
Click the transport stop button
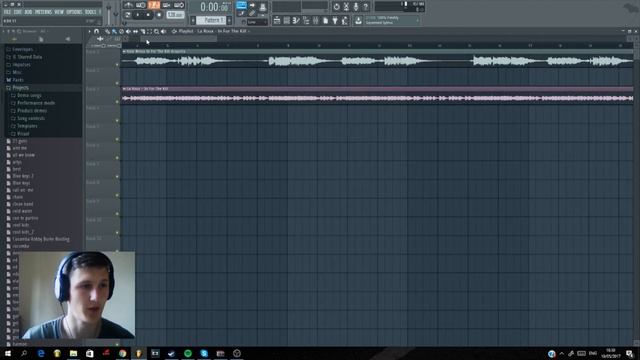pyautogui.click(x=148, y=15)
